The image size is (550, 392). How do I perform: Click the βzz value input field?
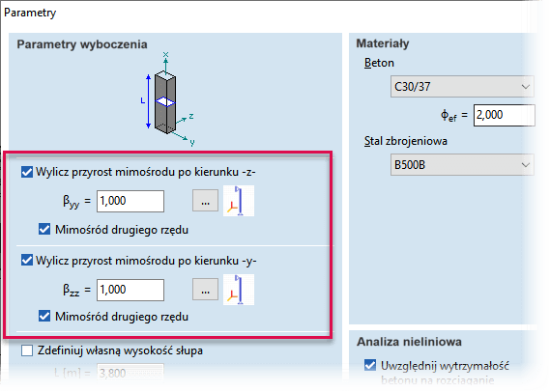pos(130,290)
